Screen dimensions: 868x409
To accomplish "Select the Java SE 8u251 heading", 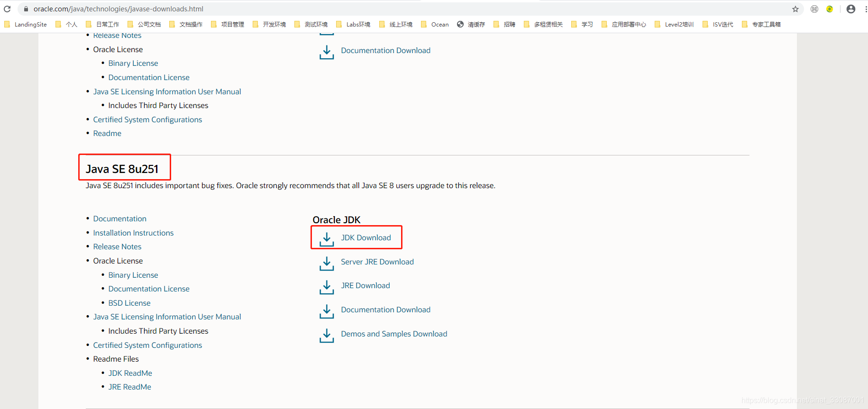I will [x=122, y=169].
